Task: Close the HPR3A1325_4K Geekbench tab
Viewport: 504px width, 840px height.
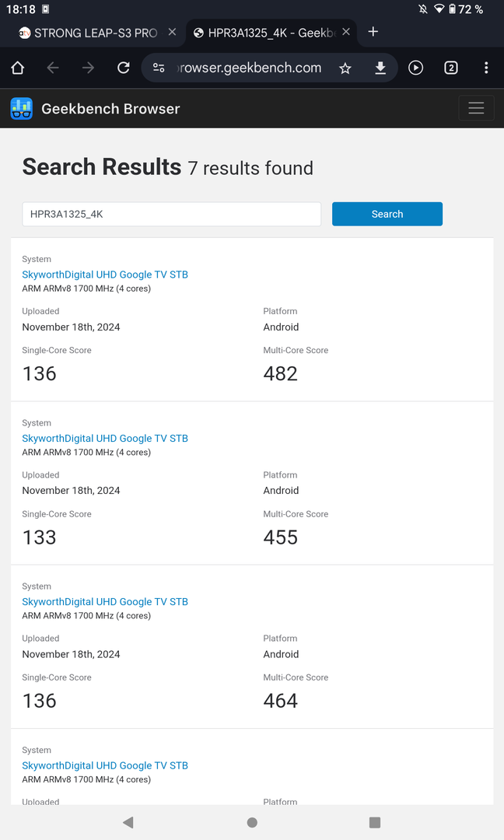Action: pos(346,32)
